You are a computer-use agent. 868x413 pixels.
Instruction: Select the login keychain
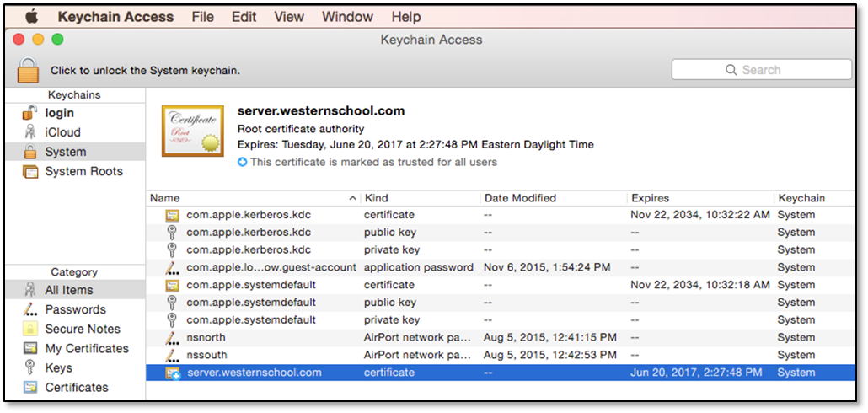tap(75, 113)
